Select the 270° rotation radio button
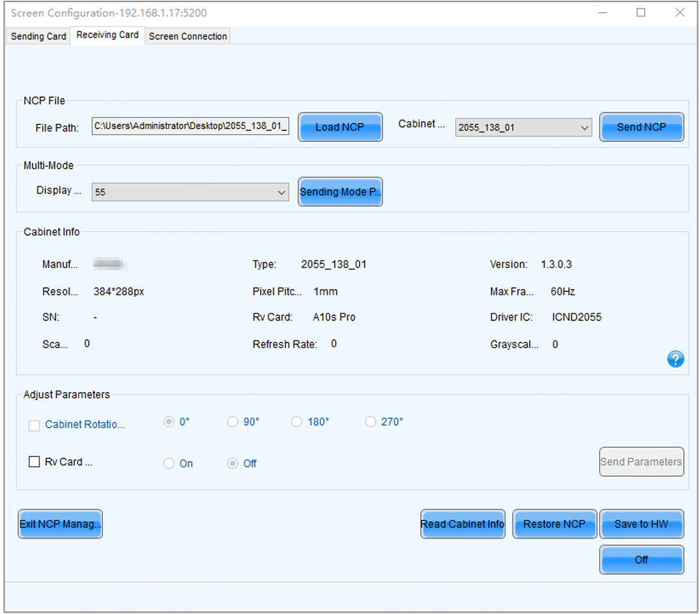Image resolution: width=700 pixels, height=614 pixels. [371, 422]
